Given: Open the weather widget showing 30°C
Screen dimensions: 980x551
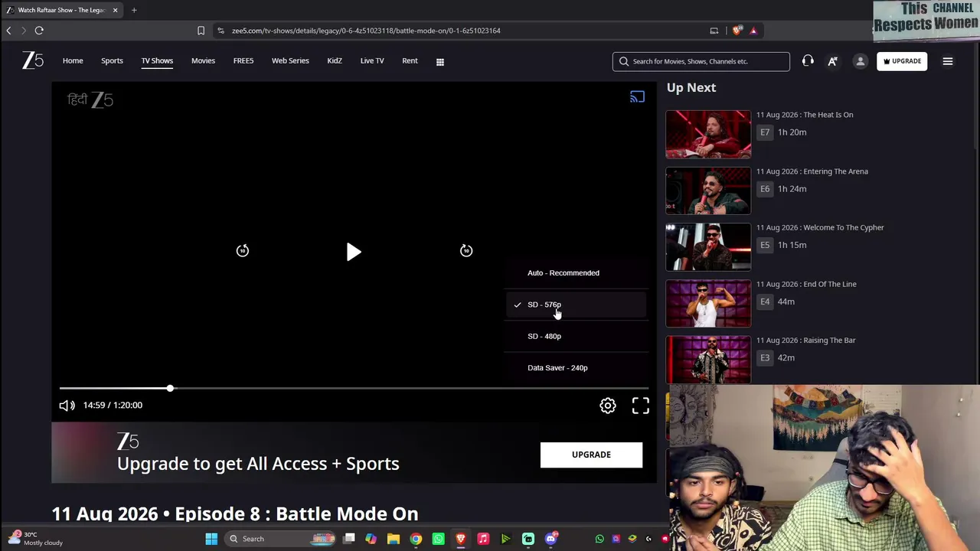Looking at the screenshot, I should tap(36, 539).
